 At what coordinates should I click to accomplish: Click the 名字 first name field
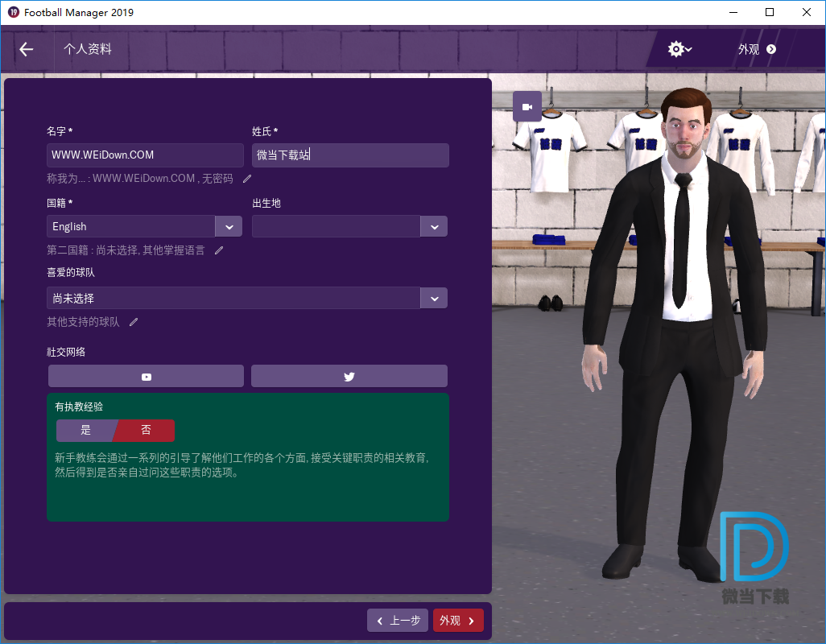145,155
